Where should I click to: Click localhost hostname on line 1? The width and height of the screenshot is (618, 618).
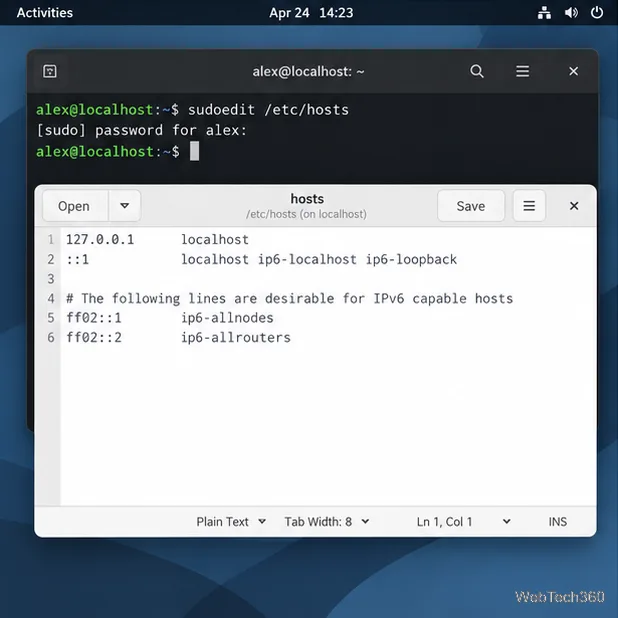point(215,240)
